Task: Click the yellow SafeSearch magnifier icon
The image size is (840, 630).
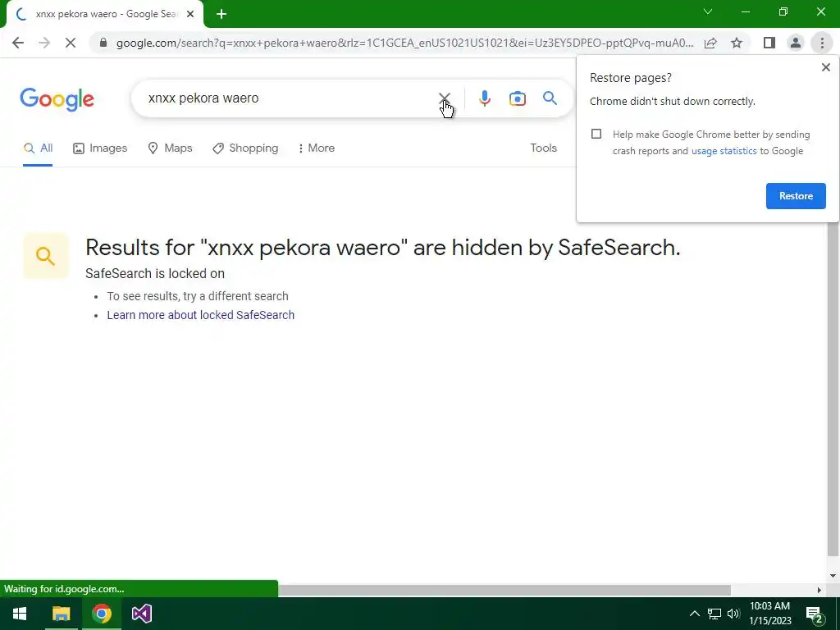Action: [x=46, y=256]
